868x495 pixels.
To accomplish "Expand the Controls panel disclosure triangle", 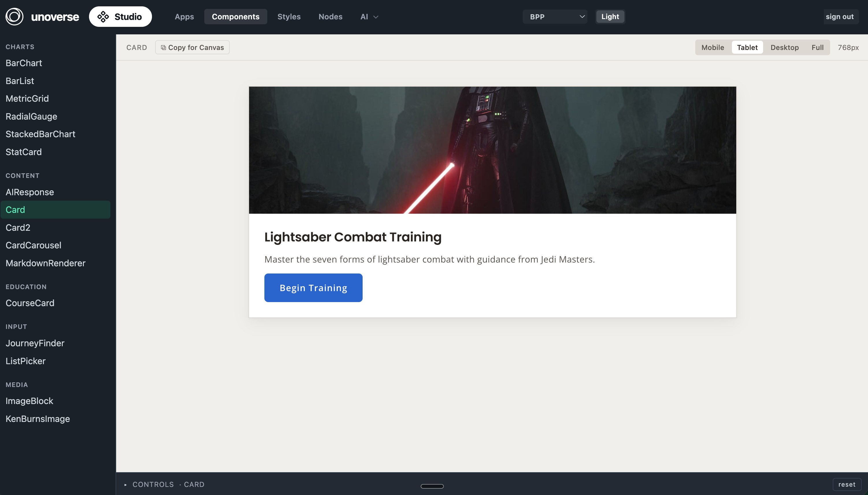I will (x=125, y=485).
